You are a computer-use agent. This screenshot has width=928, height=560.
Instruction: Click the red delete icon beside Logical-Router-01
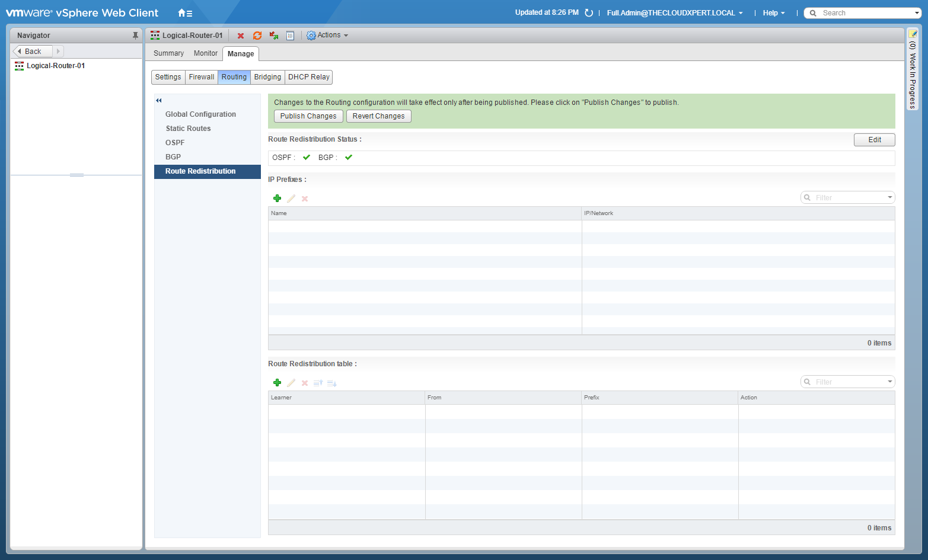coord(241,36)
